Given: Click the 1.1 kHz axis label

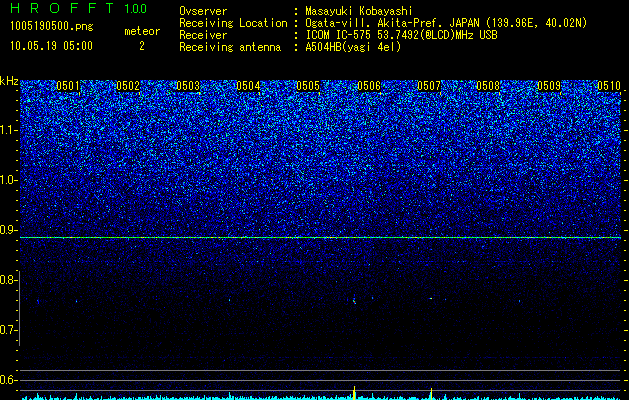Looking at the screenshot, I should pyautogui.click(x=9, y=130).
